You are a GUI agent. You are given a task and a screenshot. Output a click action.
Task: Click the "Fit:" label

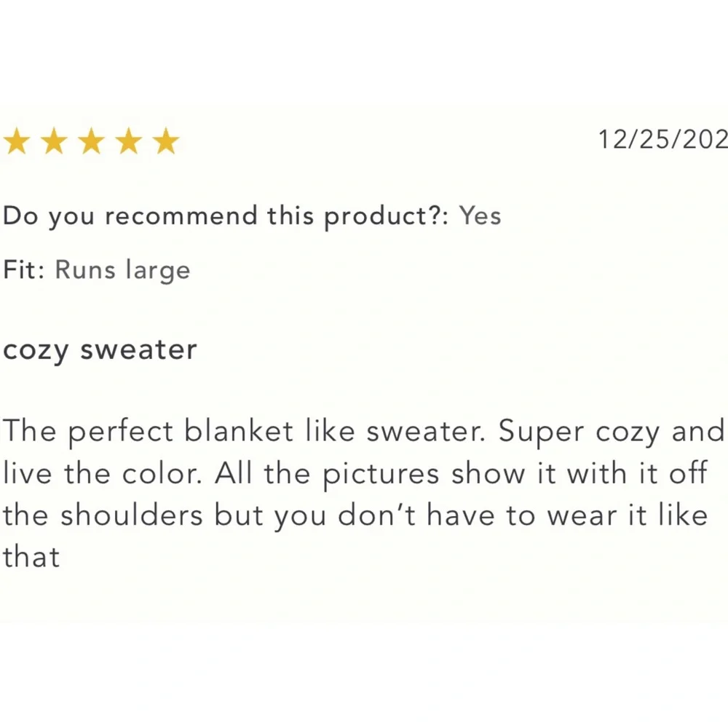pyautogui.click(x=25, y=270)
